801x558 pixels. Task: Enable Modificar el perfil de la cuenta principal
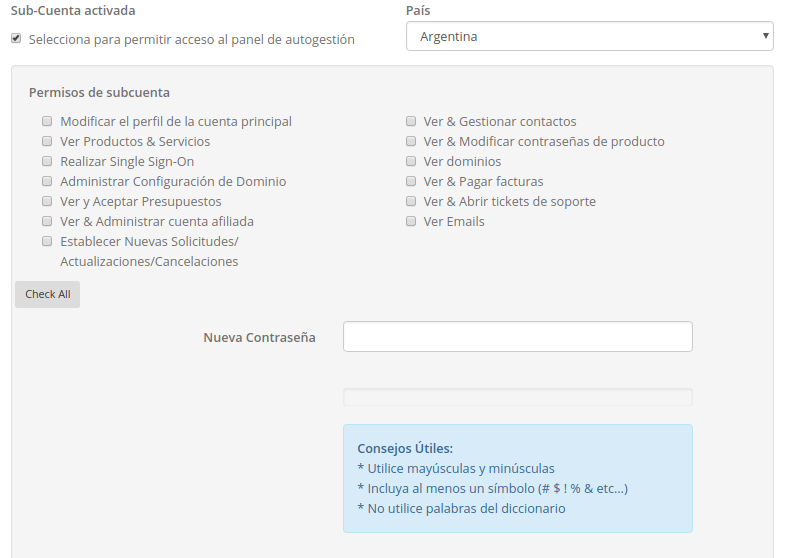pyautogui.click(x=47, y=121)
